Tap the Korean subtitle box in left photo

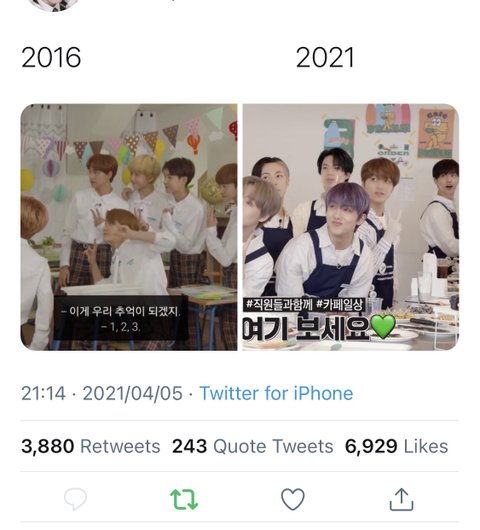[x=121, y=318]
